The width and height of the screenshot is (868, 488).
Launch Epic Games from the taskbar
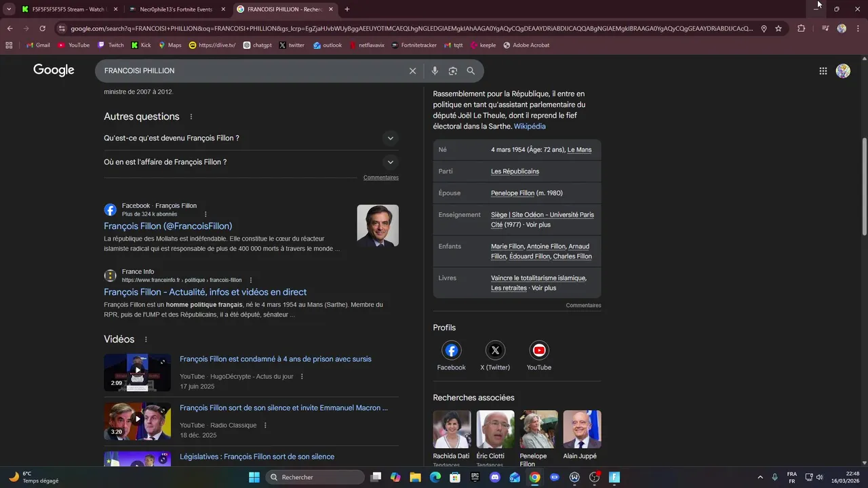[x=475, y=477]
